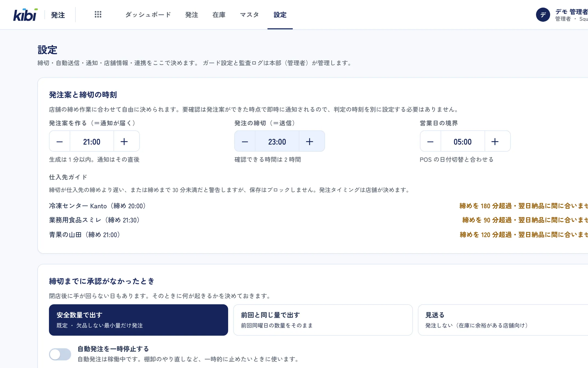Screen dimensions: 588x368
Task: Click the 締めを 90 分超過 warning
Action: (x=525, y=220)
